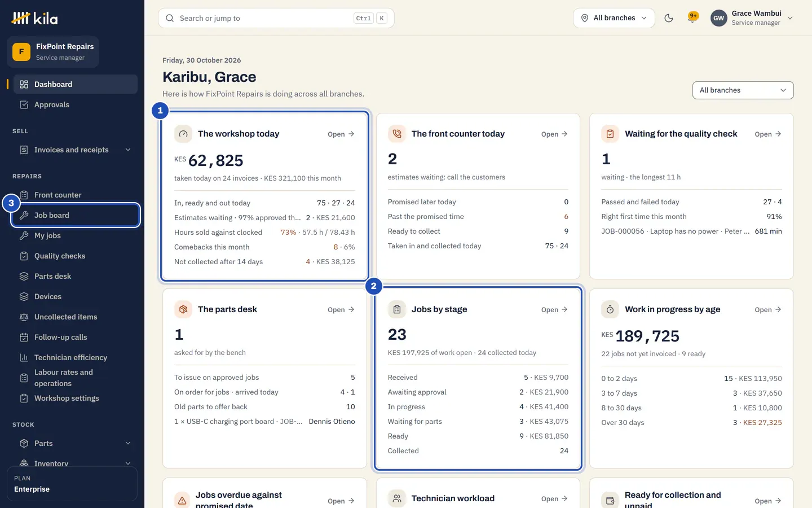812x508 pixels.
Task: Click the 'Over 30 days' row
Action: (x=691, y=423)
